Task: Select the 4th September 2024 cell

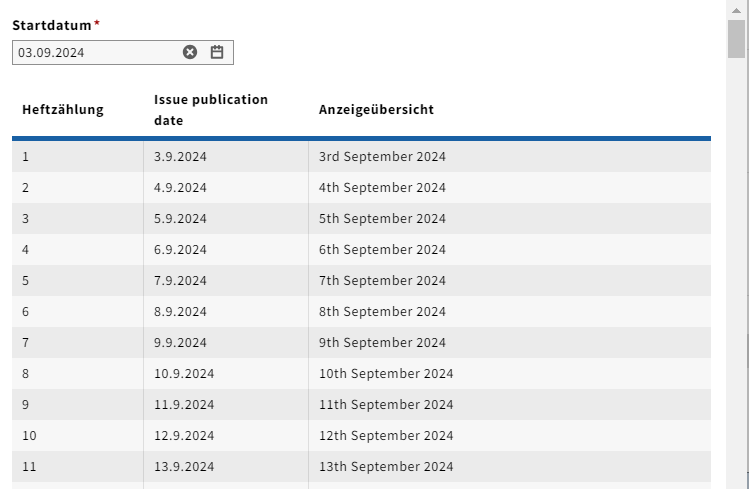Action: click(x=382, y=188)
